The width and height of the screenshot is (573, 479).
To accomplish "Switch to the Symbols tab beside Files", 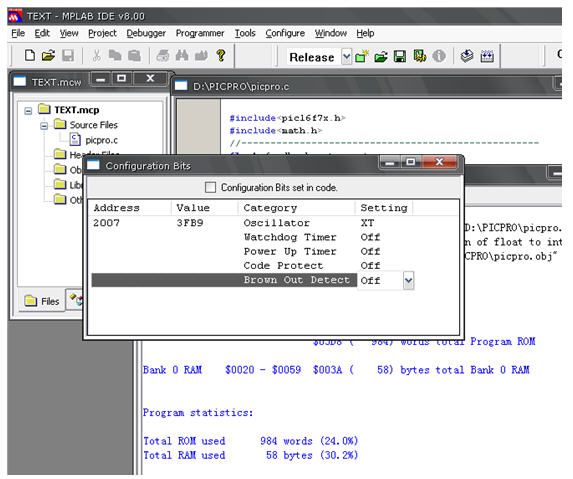I will click(x=75, y=300).
